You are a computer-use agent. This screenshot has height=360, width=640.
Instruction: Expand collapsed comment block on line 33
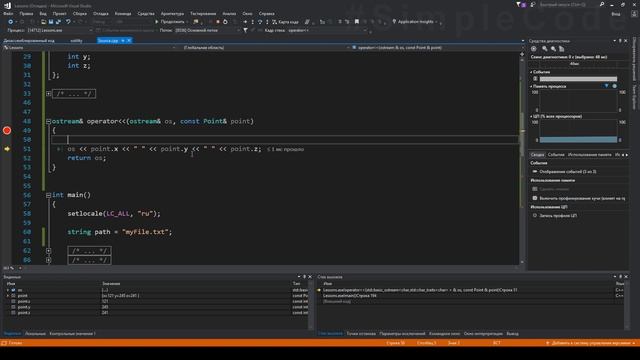click(x=49, y=94)
